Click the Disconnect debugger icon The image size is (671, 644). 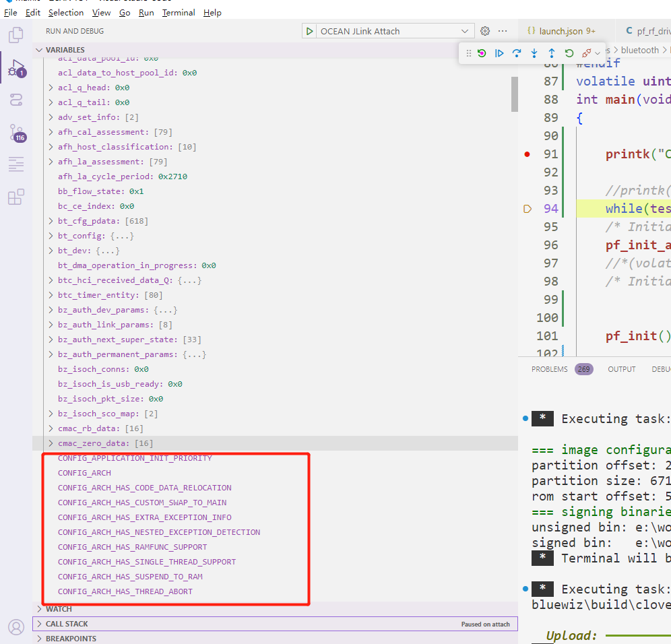click(585, 53)
